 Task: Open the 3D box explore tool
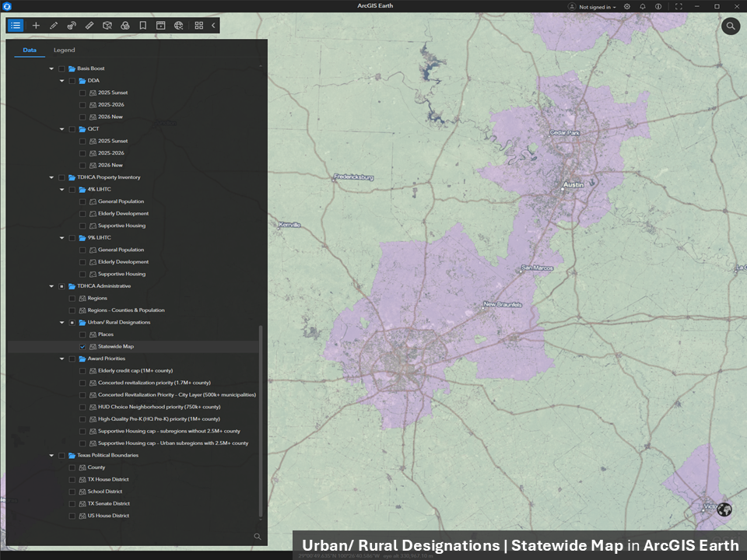click(x=107, y=26)
